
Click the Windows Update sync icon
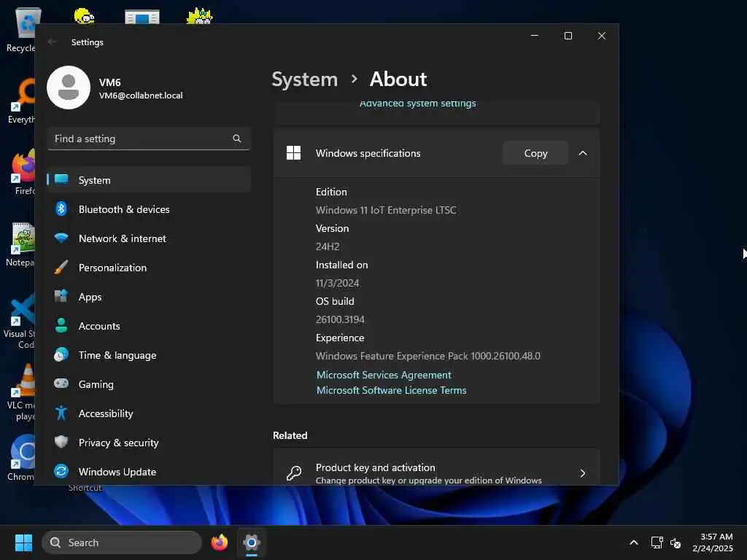tap(61, 472)
